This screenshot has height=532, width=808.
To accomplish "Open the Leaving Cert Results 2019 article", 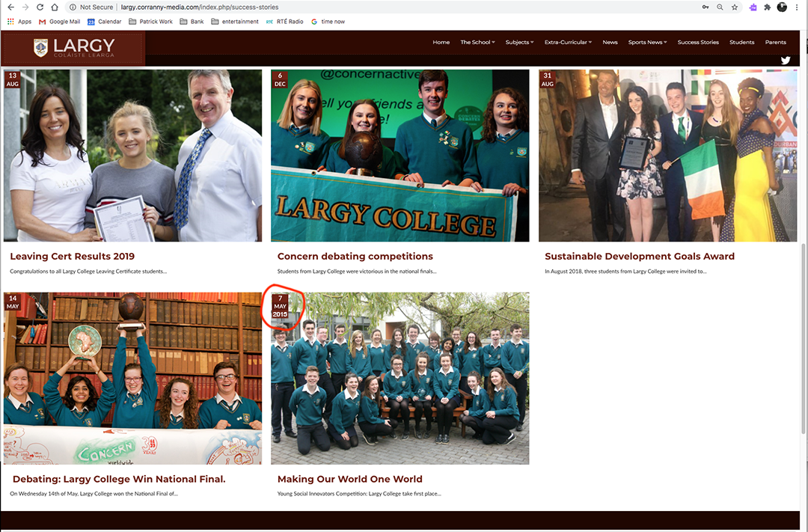I will point(73,257).
